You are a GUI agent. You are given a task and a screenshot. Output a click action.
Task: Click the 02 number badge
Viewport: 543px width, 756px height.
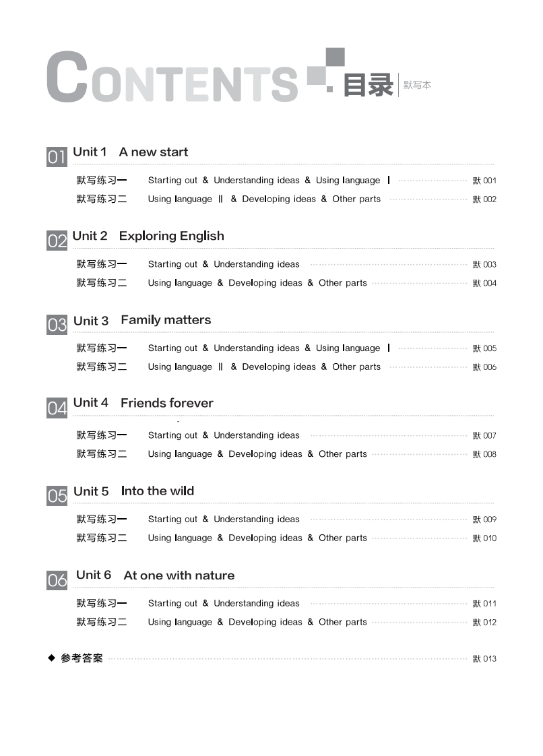tap(57, 241)
